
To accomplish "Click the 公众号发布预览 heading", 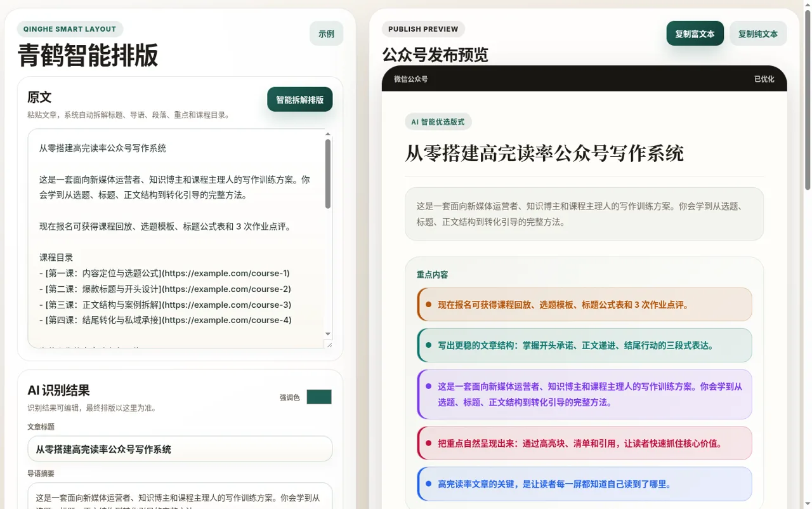I will pyautogui.click(x=435, y=55).
